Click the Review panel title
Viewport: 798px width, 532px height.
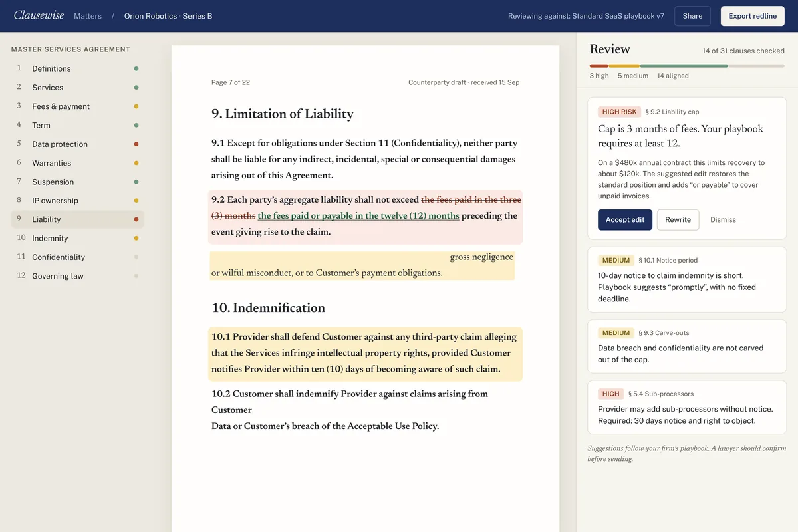(610, 49)
